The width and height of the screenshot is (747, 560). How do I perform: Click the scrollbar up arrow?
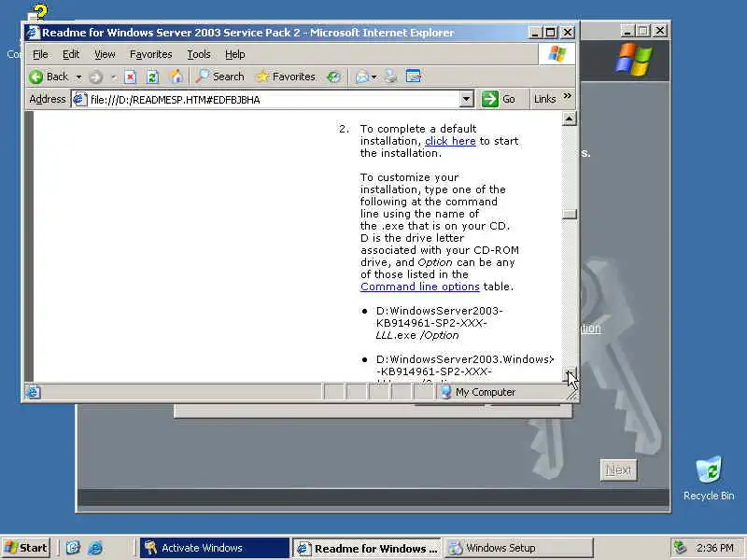coord(570,119)
